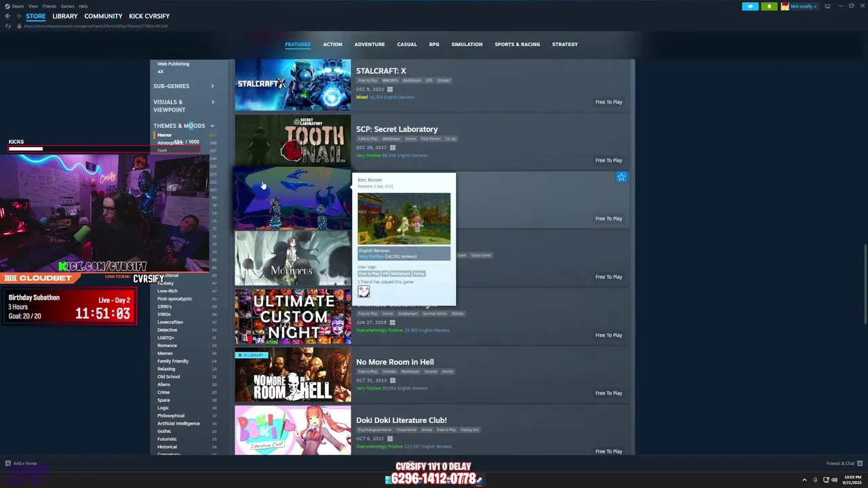Click the back navigation arrow
This screenshot has width=868, height=488.
point(8,16)
